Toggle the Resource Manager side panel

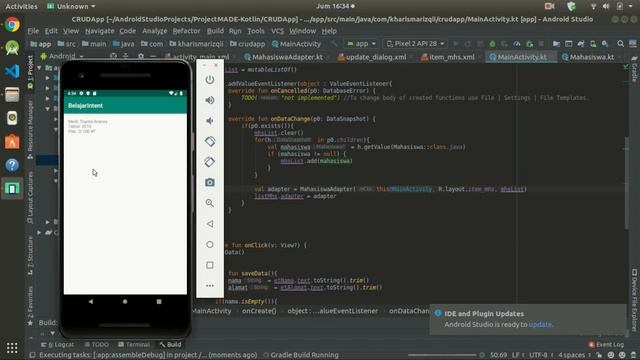click(x=30, y=130)
